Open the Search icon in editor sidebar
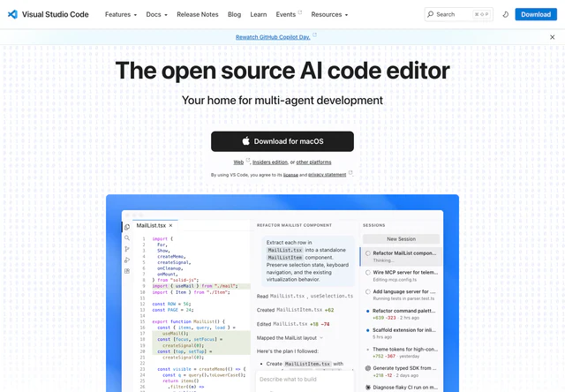 127,237
